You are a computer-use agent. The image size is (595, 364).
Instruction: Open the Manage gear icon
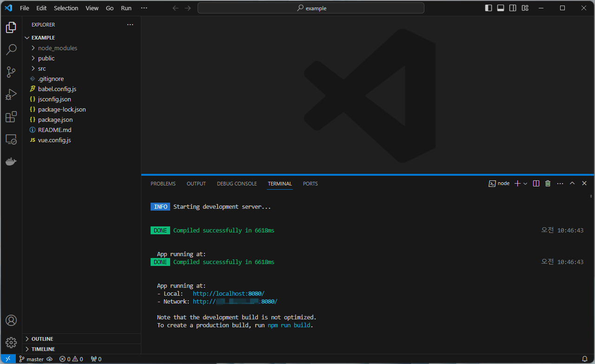tap(11, 343)
